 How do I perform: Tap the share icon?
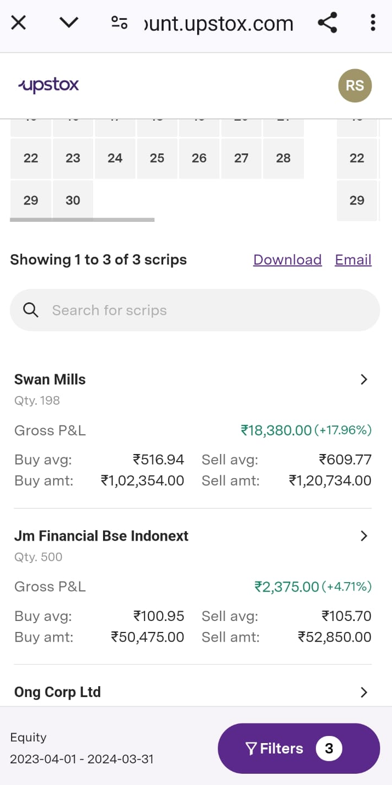click(327, 23)
